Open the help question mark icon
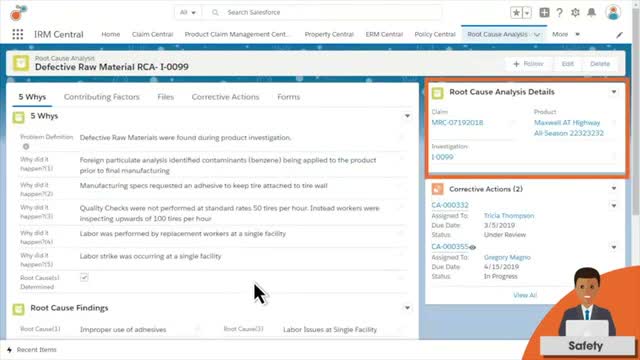 coord(560,13)
